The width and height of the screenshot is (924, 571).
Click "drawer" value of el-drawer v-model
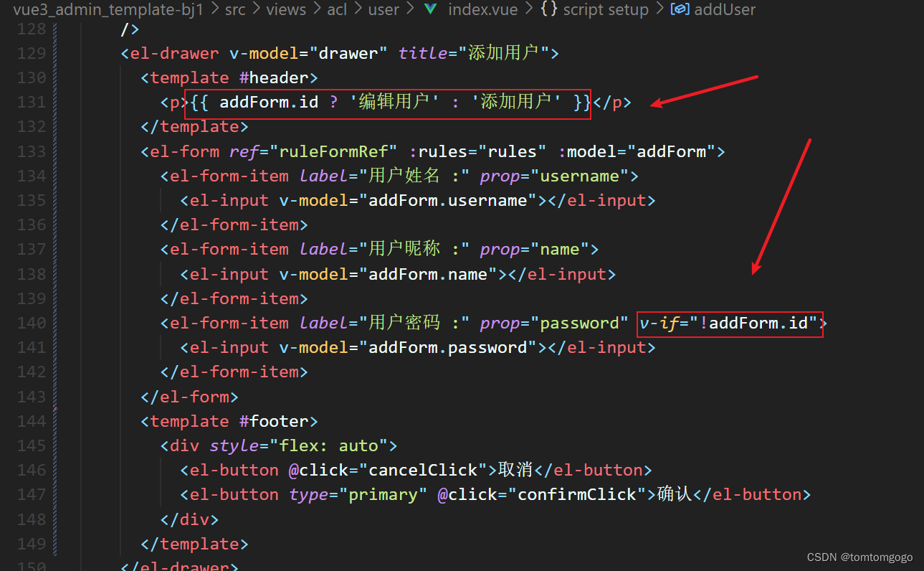[348, 54]
